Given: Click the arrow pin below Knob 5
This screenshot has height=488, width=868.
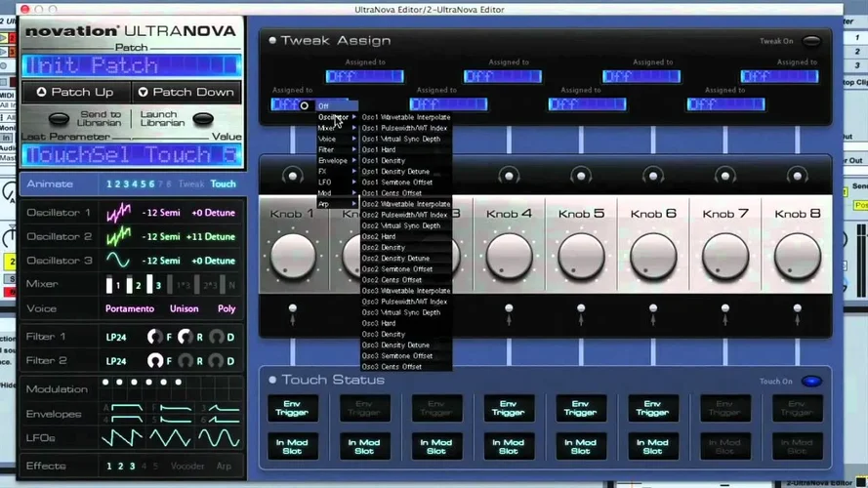Looking at the screenshot, I should pyautogui.click(x=581, y=313).
